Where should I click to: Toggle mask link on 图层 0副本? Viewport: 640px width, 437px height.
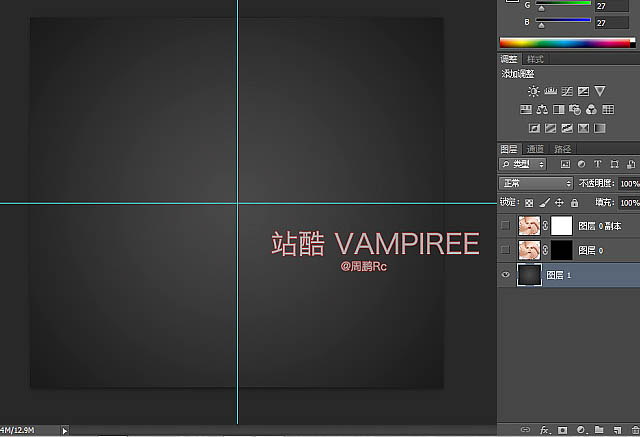click(x=545, y=226)
